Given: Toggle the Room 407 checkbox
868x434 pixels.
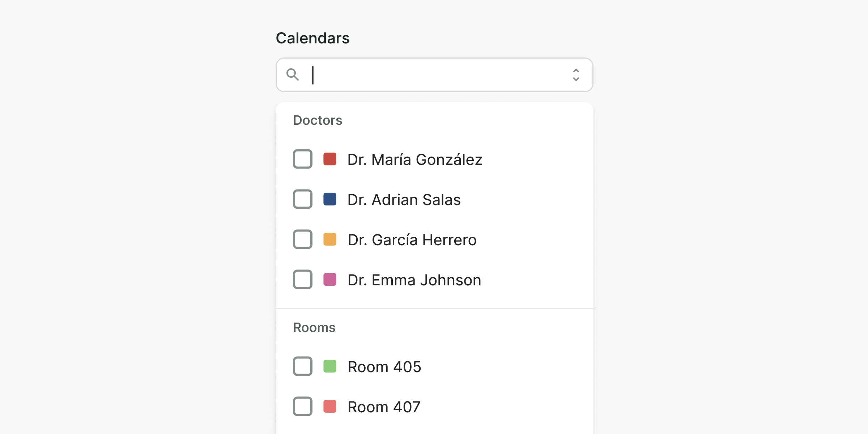Looking at the screenshot, I should point(303,407).
